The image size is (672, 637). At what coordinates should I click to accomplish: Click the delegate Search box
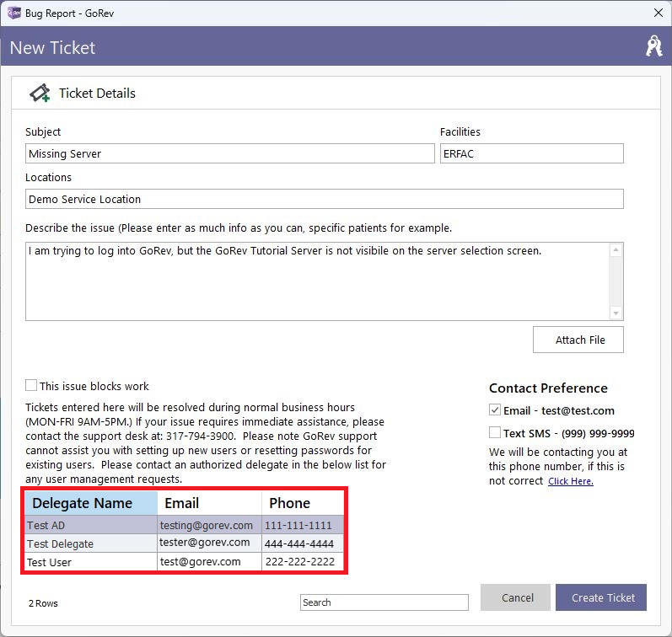coord(384,602)
